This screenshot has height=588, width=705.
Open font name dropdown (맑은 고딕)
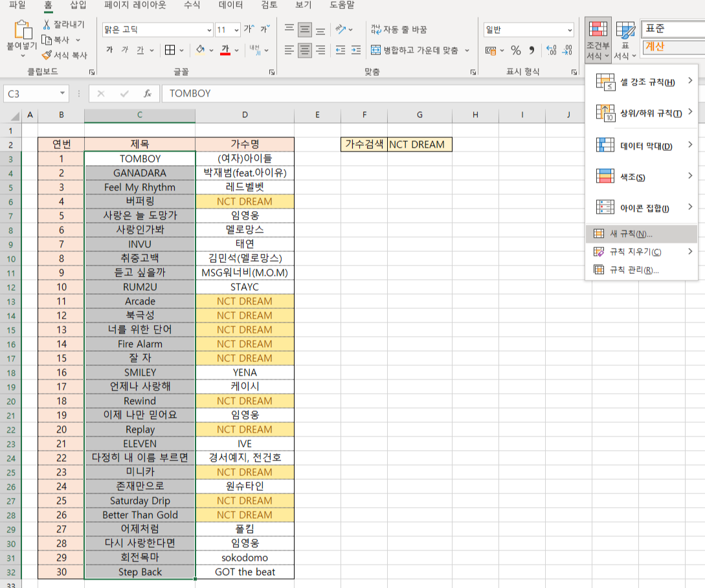(209, 30)
